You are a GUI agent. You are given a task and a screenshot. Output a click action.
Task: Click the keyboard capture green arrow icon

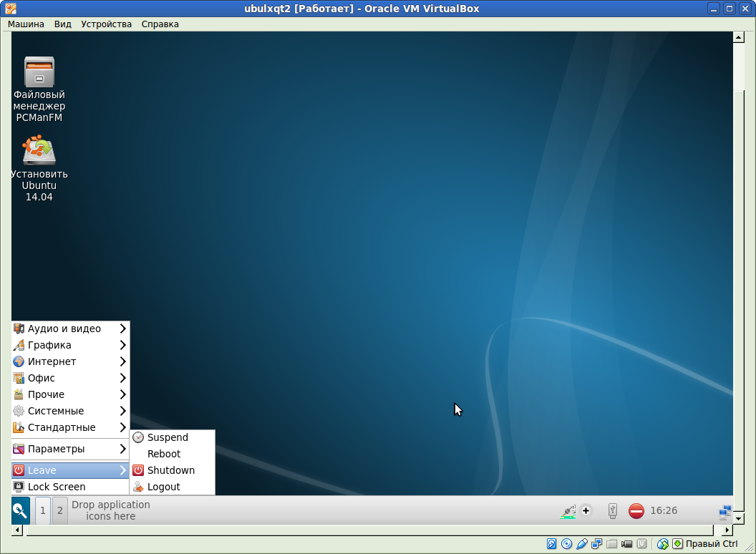[677, 544]
